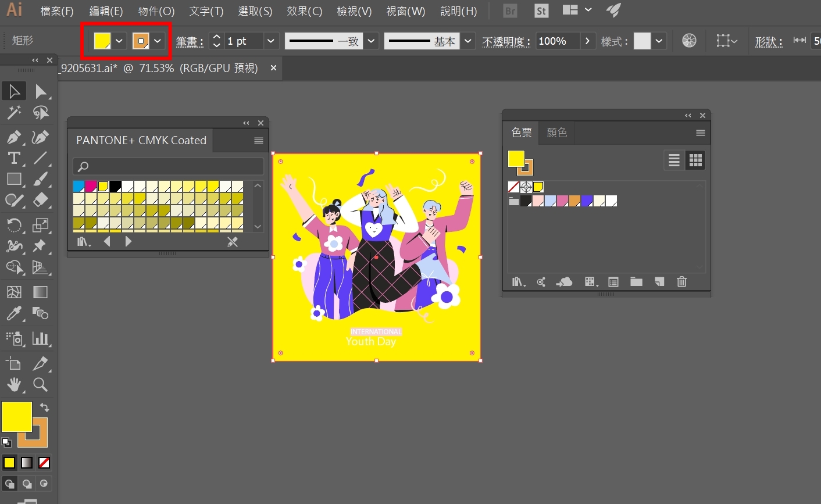Click the 筆畫 stroke label link
This screenshot has height=504, width=821.
pyautogui.click(x=190, y=42)
